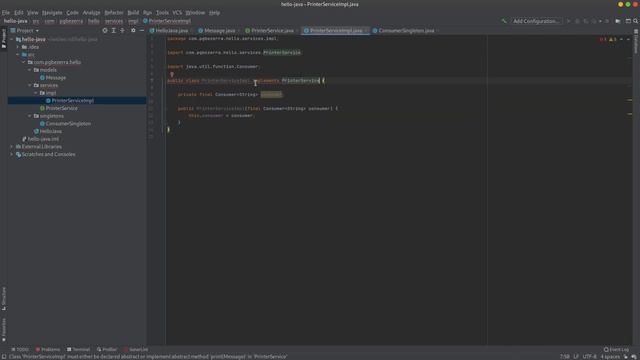
Task: Open Project Structure from the toolbar
Action: pyautogui.click(x=618, y=21)
